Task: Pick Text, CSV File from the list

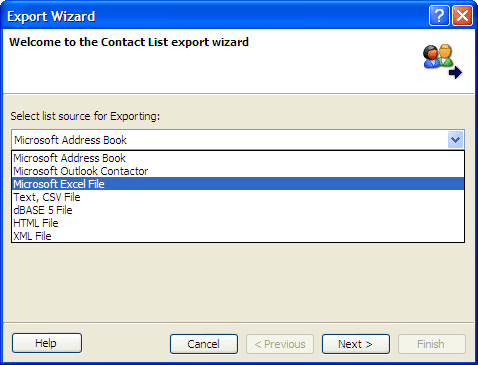Action: (x=238, y=197)
